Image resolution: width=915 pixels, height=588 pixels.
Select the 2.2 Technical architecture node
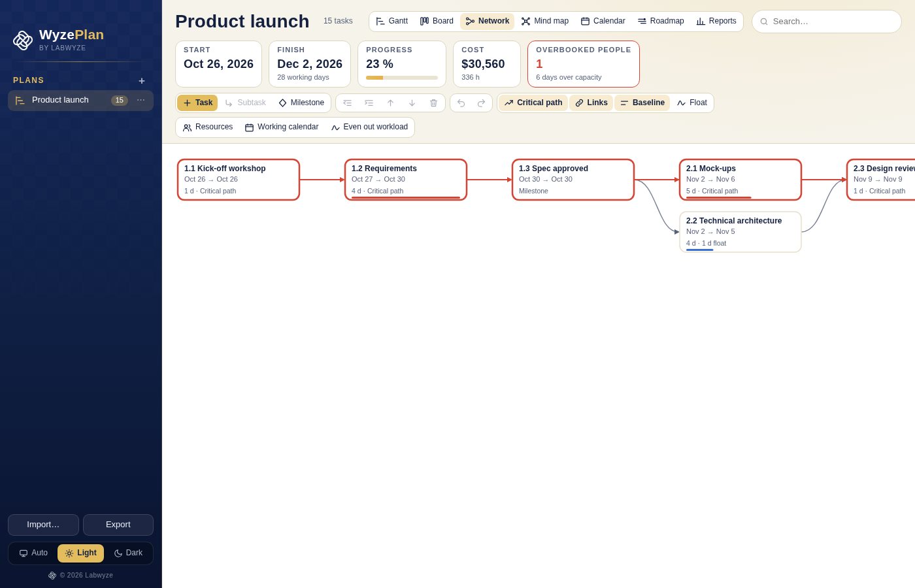pos(740,232)
